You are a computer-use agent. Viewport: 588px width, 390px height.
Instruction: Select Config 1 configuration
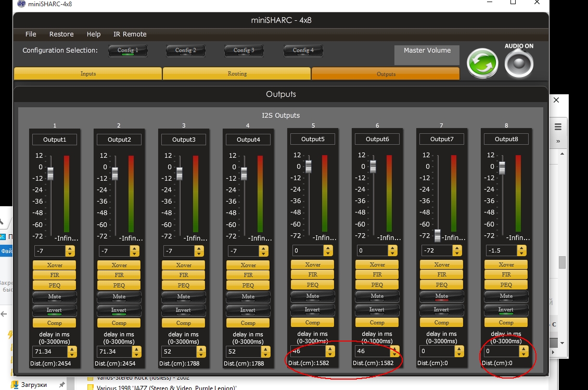128,51
